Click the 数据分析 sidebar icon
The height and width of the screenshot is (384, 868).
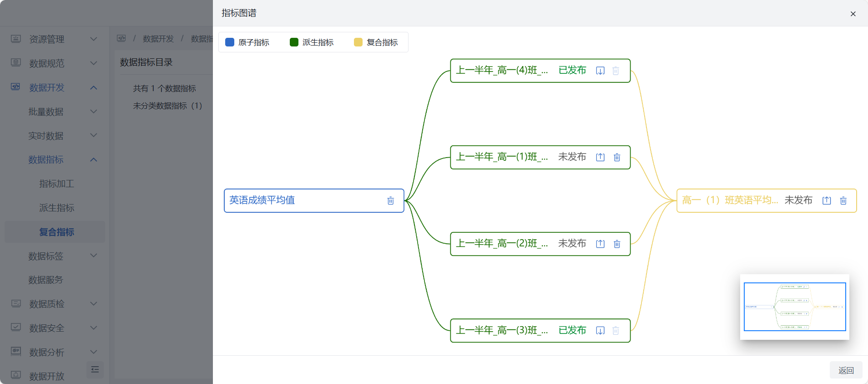point(16,352)
